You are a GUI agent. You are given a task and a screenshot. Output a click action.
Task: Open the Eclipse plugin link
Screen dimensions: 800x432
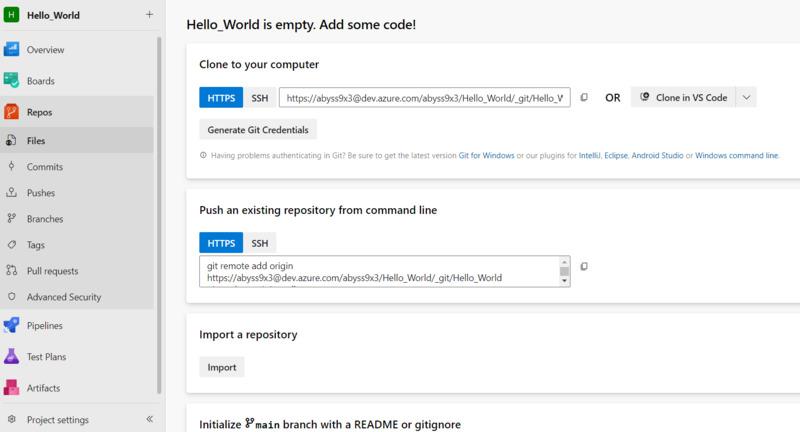[616, 156]
